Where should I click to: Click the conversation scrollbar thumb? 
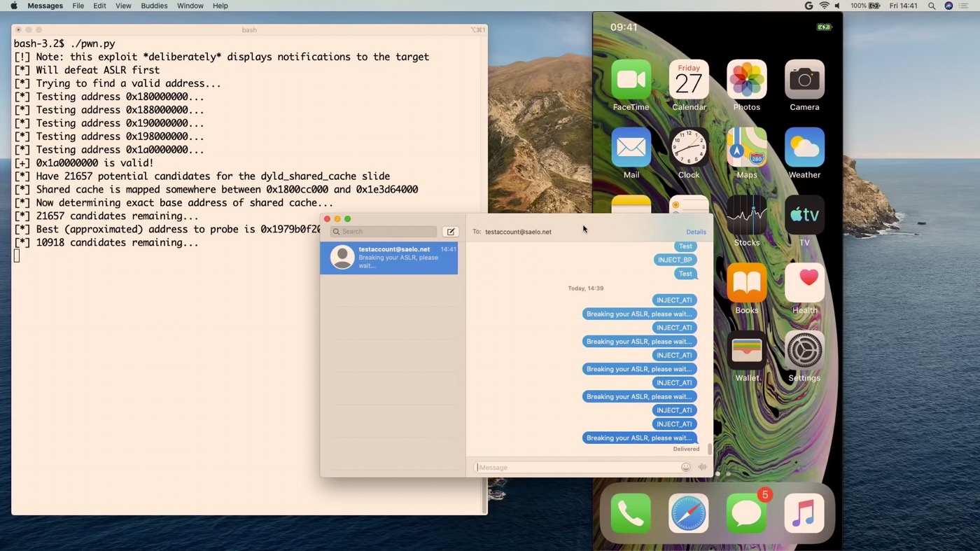coord(710,449)
